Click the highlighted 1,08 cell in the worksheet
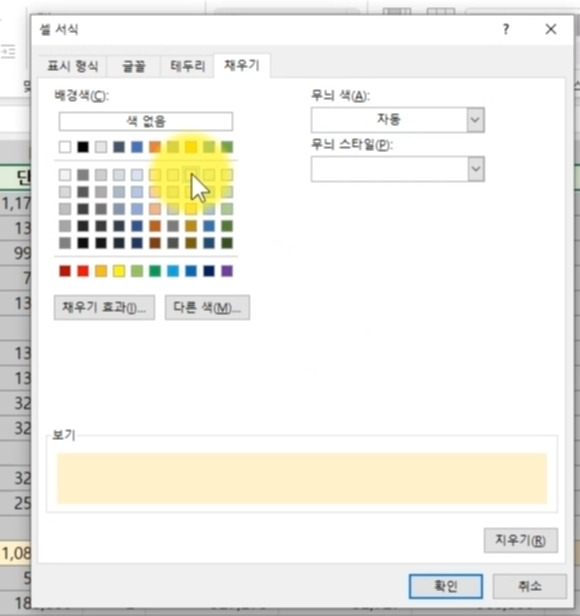Image resolution: width=580 pixels, height=616 pixels. [x=16, y=554]
